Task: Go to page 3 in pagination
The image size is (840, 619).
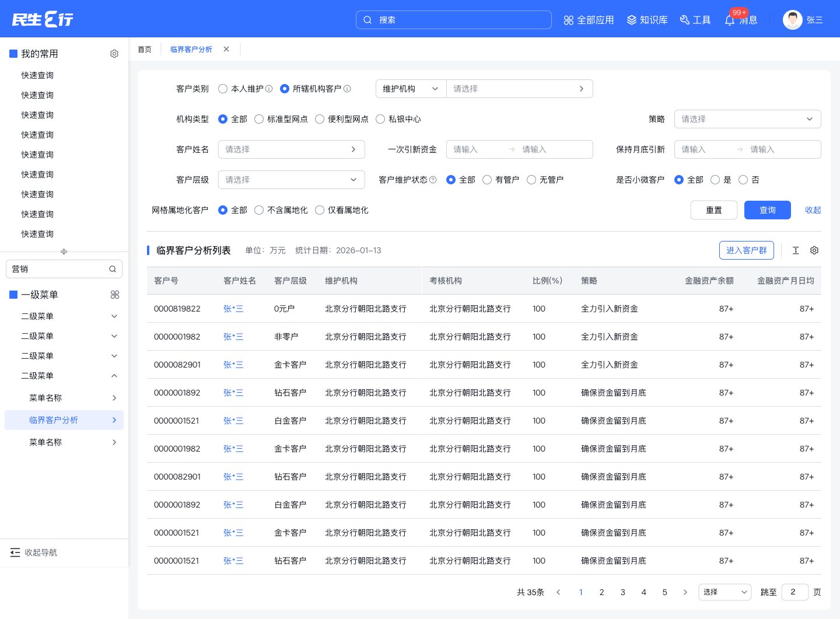Action: tap(623, 592)
